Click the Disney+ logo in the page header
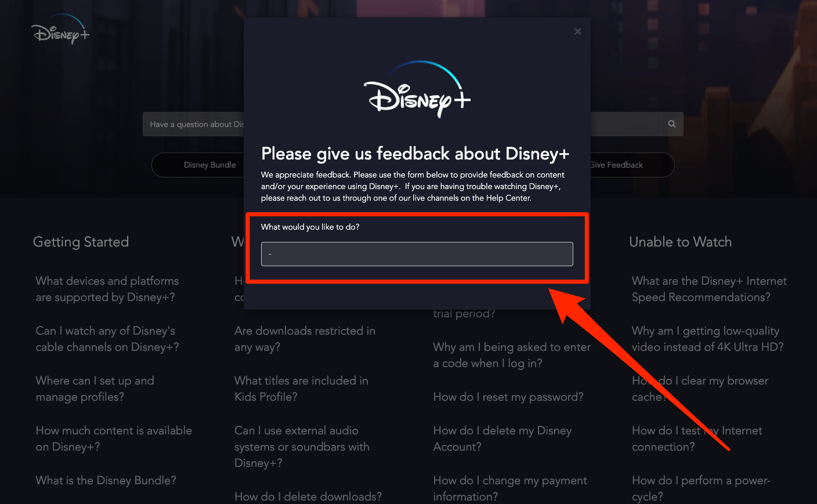This screenshot has height=504, width=817. tap(60, 30)
